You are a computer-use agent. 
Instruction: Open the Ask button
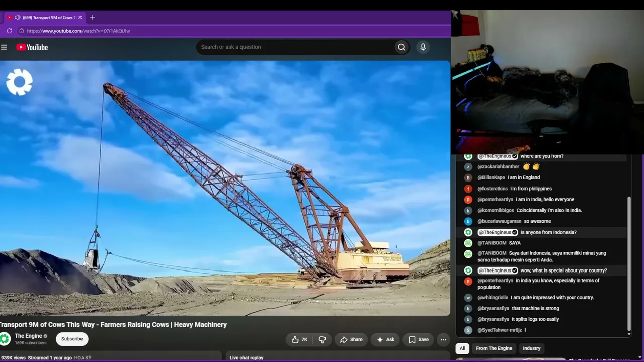point(385,340)
